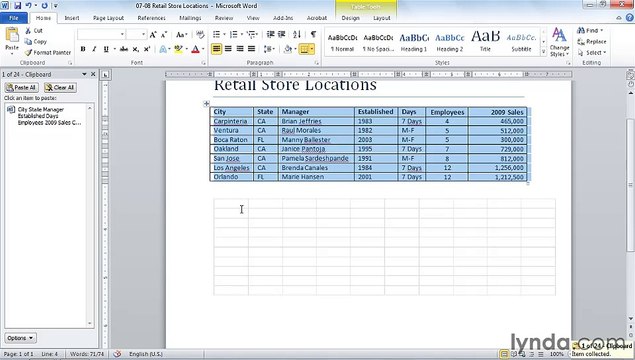Toggle the borders button
The height and width of the screenshot is (360, 635).
click(x=304, y=49)
